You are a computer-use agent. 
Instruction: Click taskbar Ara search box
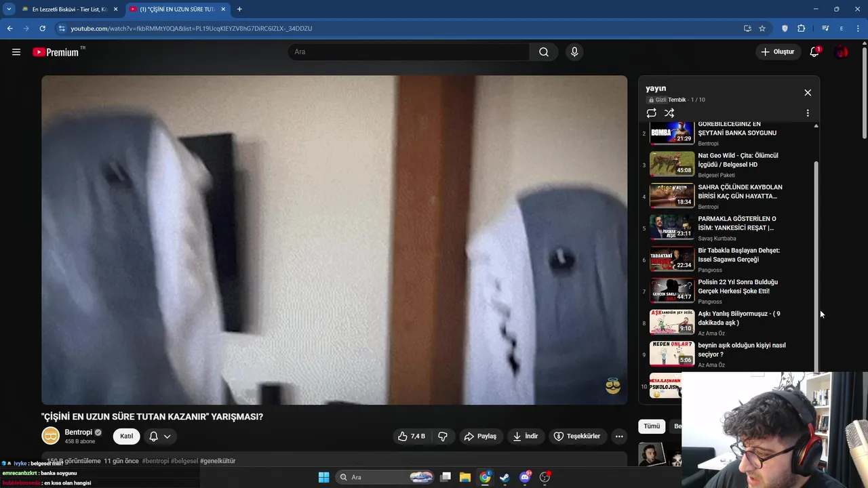[x=385, y=477]
